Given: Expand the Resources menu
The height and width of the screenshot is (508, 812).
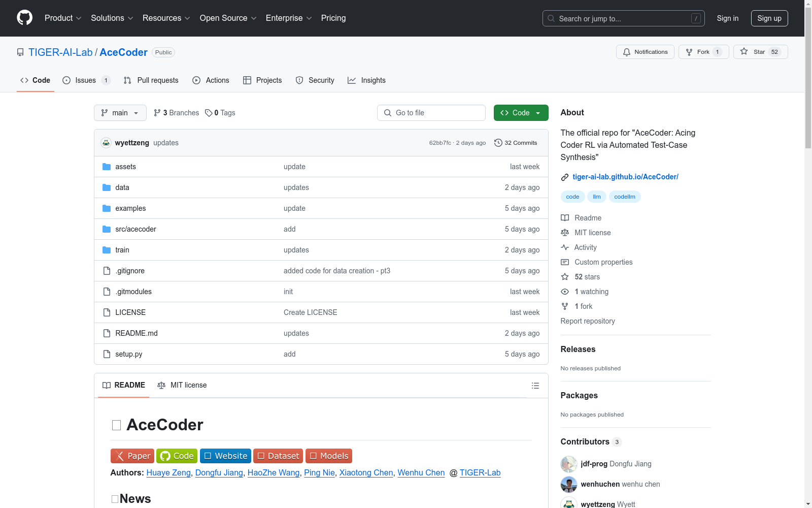Looking at the screenshot, I should pyautogui.click(x=166, y=18).
